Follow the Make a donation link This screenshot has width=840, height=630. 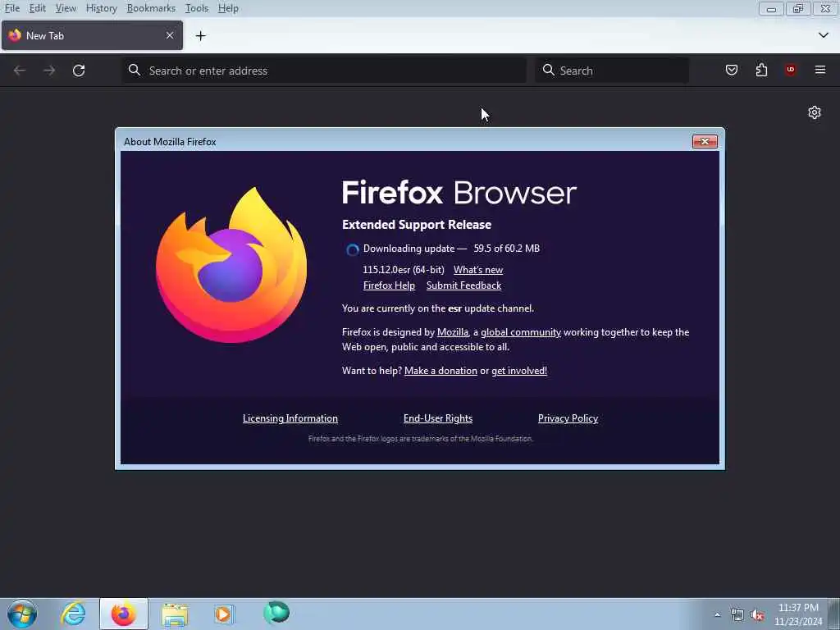coord(441,371)
